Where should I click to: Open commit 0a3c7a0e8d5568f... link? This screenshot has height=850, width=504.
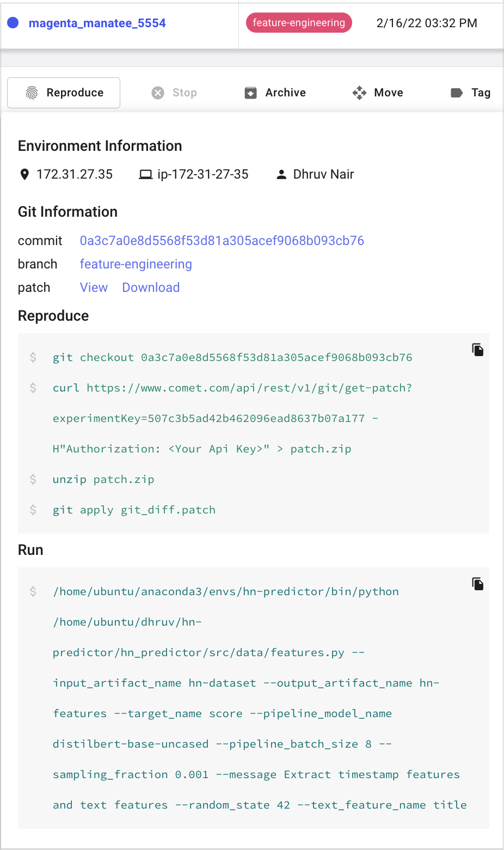[x=222, y=241]
